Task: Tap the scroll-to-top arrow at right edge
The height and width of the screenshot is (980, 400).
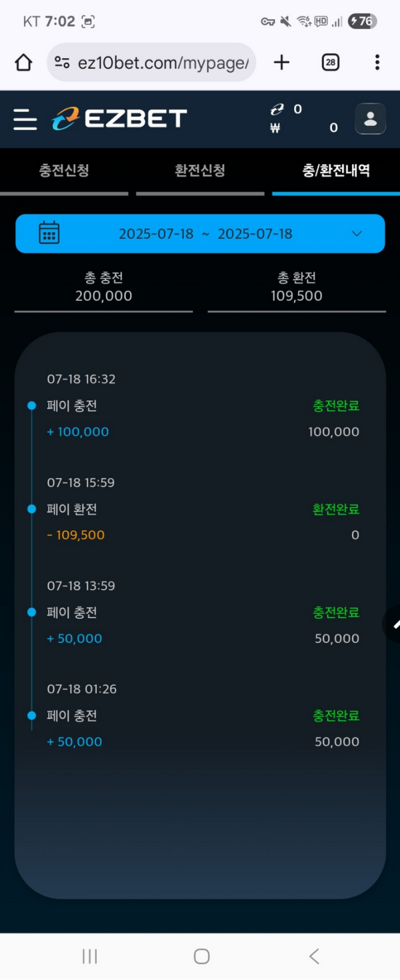Action: coord(393,624)
